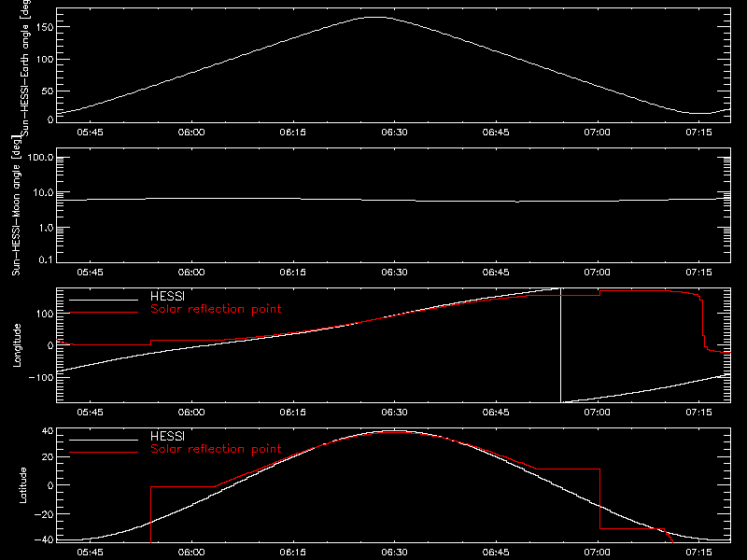Click the HESSI legend label in Longitude plot
Image resolution: width=747 pixels, height=560 pixels.
[167, 296]
